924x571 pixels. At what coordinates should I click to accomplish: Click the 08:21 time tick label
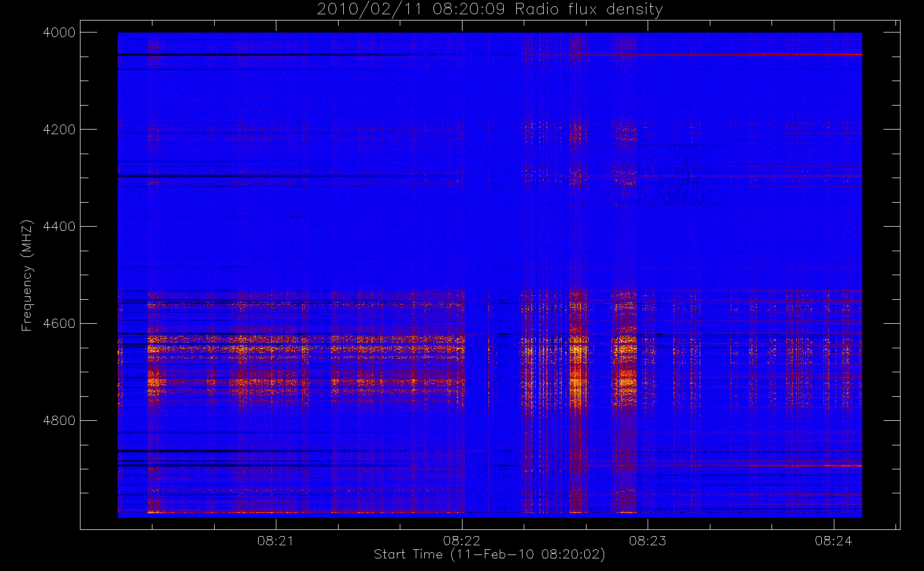click(276, 541)
